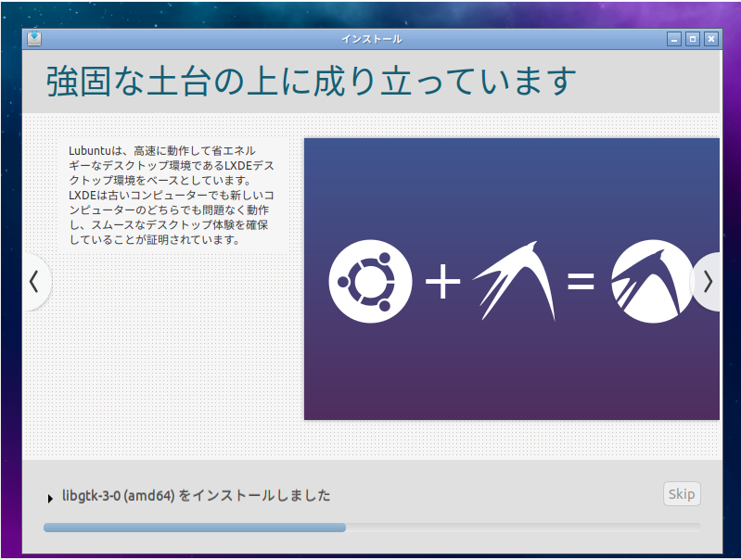
Task: Click the installation progress bar
Action: click(372, 528)
